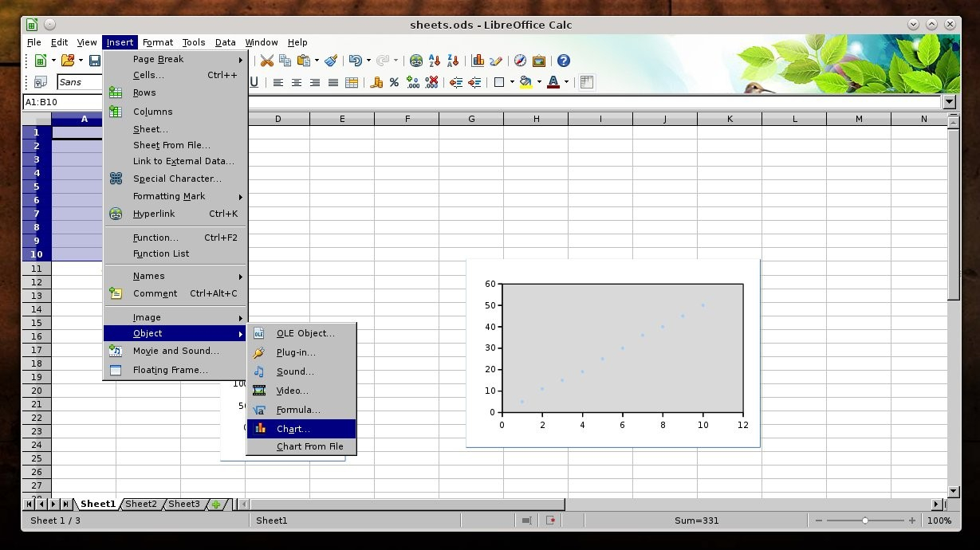Click the column K header
This screenshot has height=550, width=980.
[730, 119]
